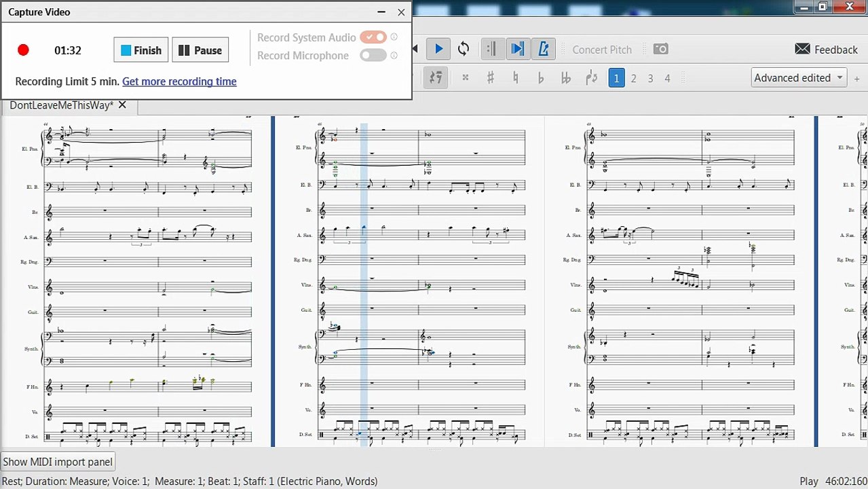Click Recording Limit 5 min. text
This screenshot has width=868, height=489.
click(67, 81)
